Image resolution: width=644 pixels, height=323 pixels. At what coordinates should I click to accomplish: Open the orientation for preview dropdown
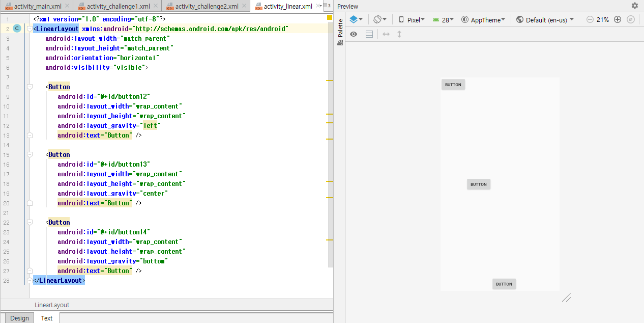point(380,19)
